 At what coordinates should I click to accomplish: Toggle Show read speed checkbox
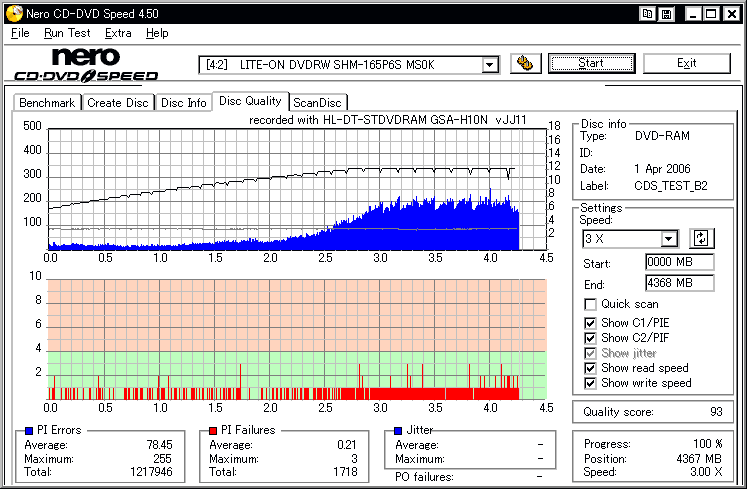590,368
